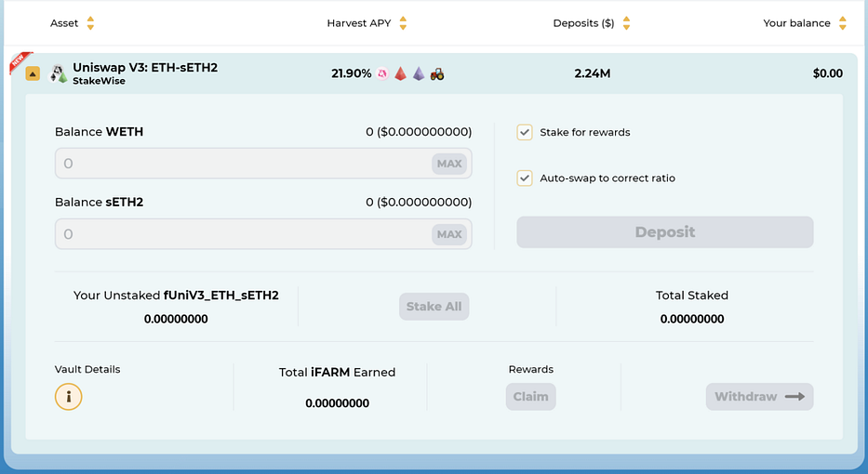Image resolution: width=868 pixels, height=474 pixels.
Task: Click the Balance sETH2 label
Action: tap(100, 203)
